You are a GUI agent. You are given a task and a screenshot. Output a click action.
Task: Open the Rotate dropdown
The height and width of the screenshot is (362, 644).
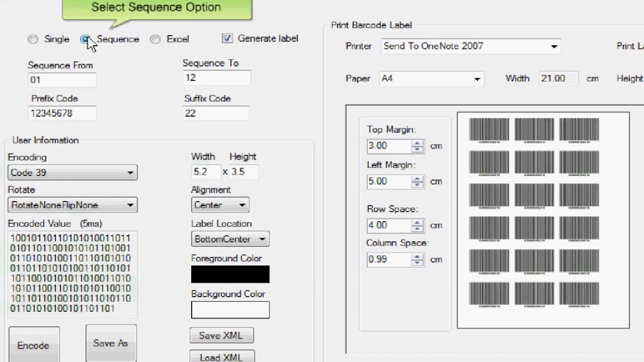pos(72,205)
